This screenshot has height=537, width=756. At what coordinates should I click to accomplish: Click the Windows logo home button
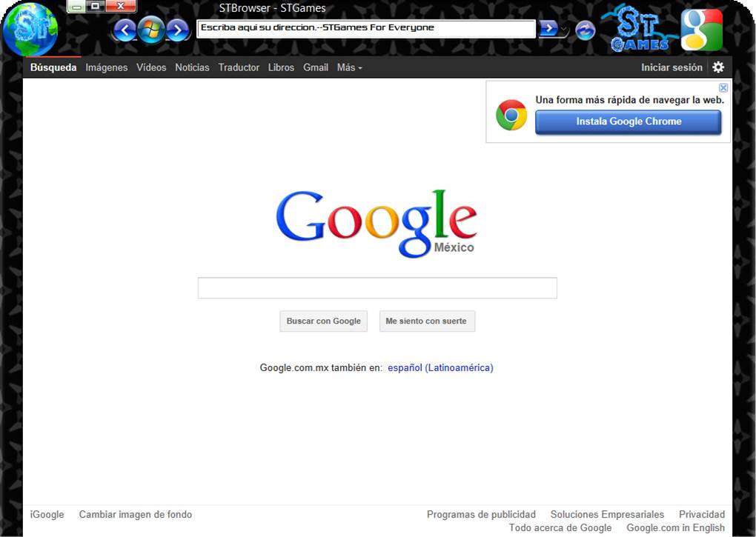pos(151,30)
